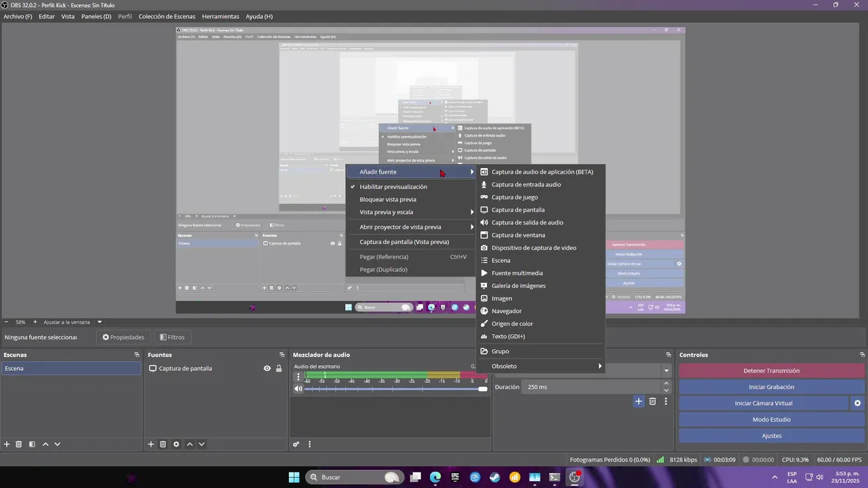Delete the selected scene with the Escenas trash icon

tap(19, 445)
